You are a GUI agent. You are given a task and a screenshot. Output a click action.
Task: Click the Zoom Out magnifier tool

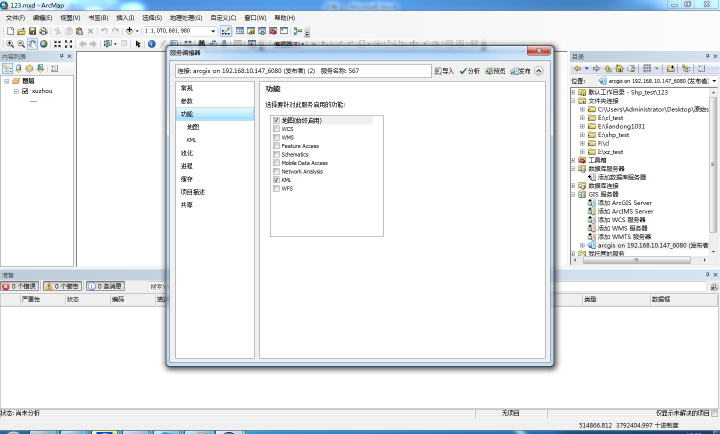[x=21, y=44]
